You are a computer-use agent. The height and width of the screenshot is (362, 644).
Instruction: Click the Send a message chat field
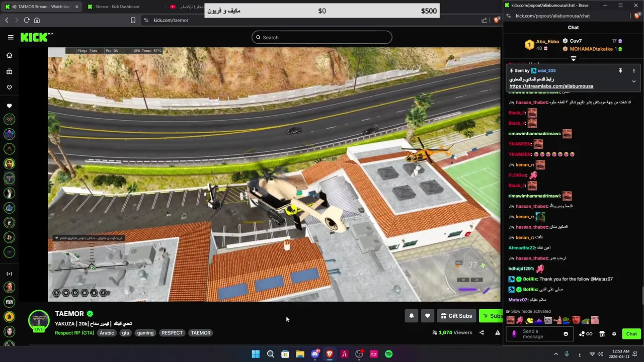(541, 334)
